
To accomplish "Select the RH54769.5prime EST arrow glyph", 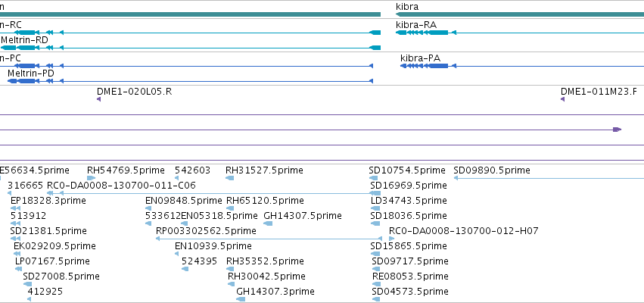I will click(x=91, y=178).
